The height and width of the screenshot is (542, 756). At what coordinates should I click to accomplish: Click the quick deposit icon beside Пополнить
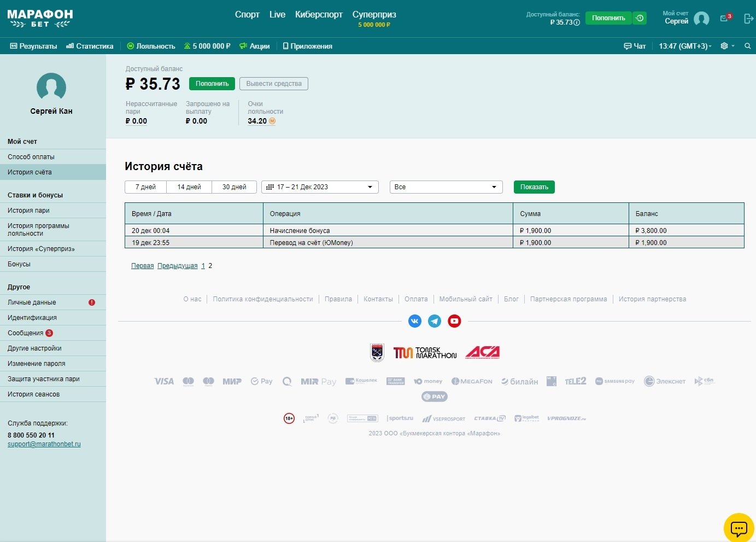(x=640, y=18)
